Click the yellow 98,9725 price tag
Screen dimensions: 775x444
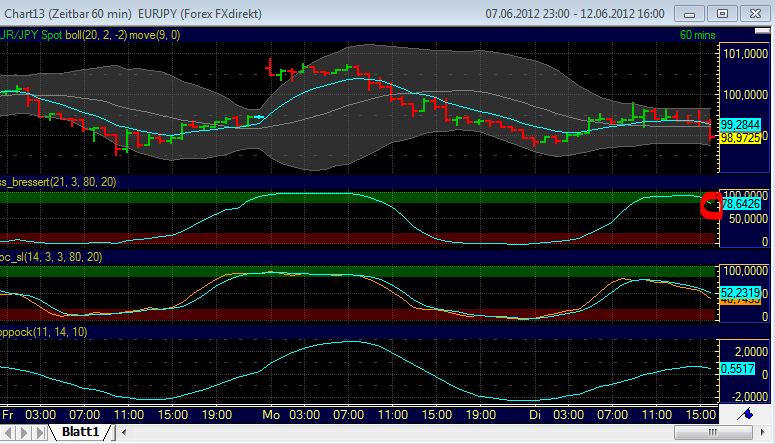pyautogui.click(x=740, y=138)
